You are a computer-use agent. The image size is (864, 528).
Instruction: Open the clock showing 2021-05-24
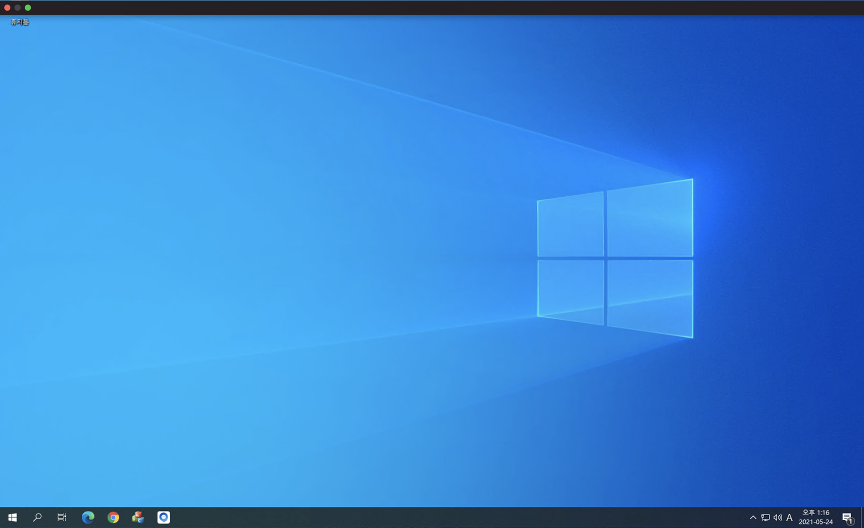816,518
